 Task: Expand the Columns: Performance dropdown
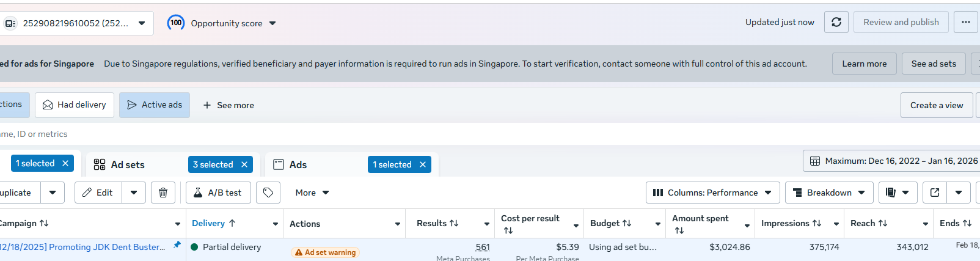[x=712, y=193]
